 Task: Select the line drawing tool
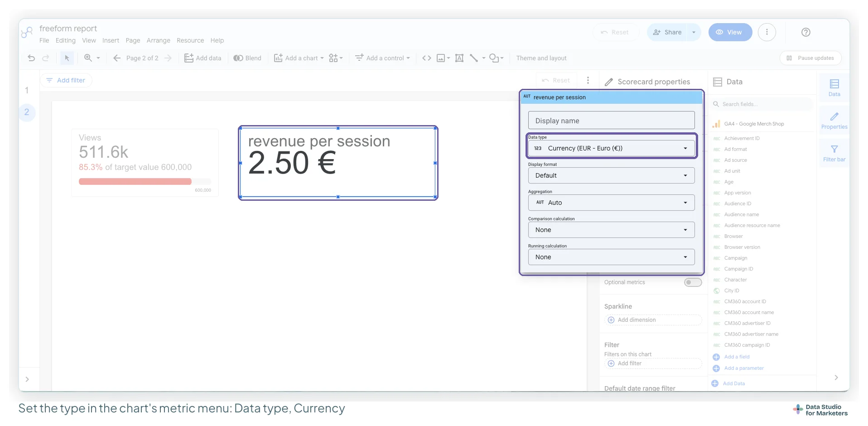click(474, 58)
